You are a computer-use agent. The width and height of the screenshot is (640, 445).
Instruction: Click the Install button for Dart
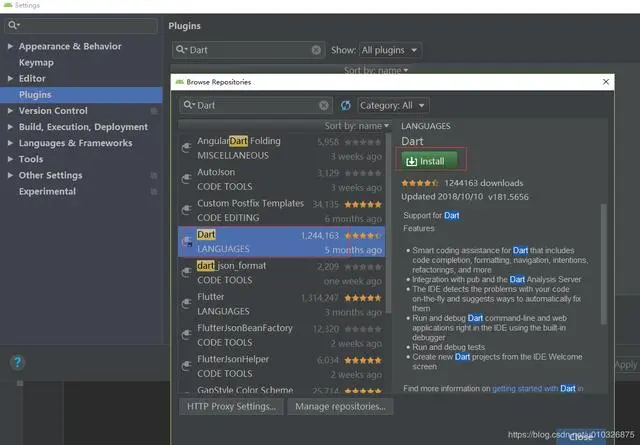point(429,161)
